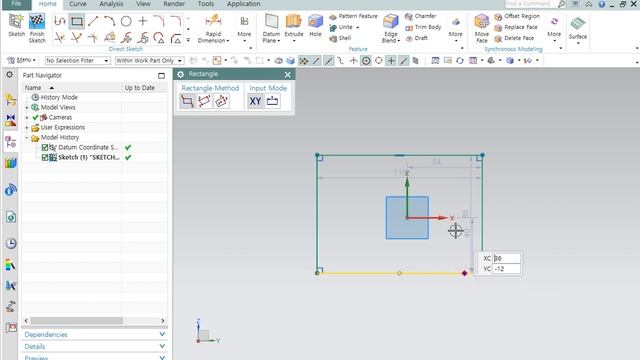Close the Rectangle dialog
Viewport: 640px width, 360px height.
[x=287, y=74]
